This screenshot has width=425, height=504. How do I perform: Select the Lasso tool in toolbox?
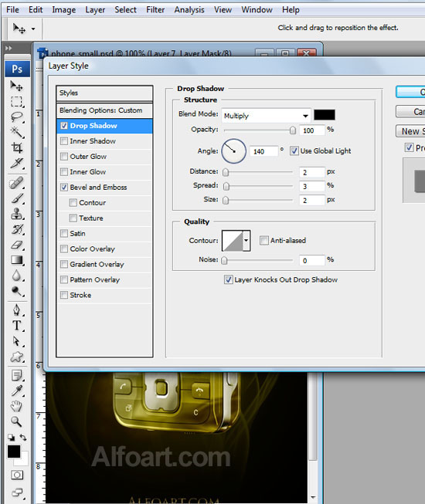click(x=17, y=117)
